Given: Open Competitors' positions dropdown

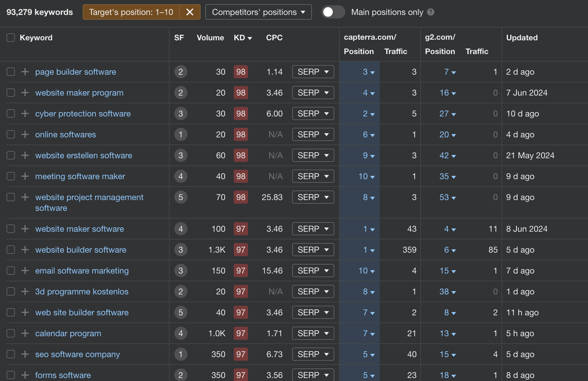Looking at the screenshot, I should point(258,12).
